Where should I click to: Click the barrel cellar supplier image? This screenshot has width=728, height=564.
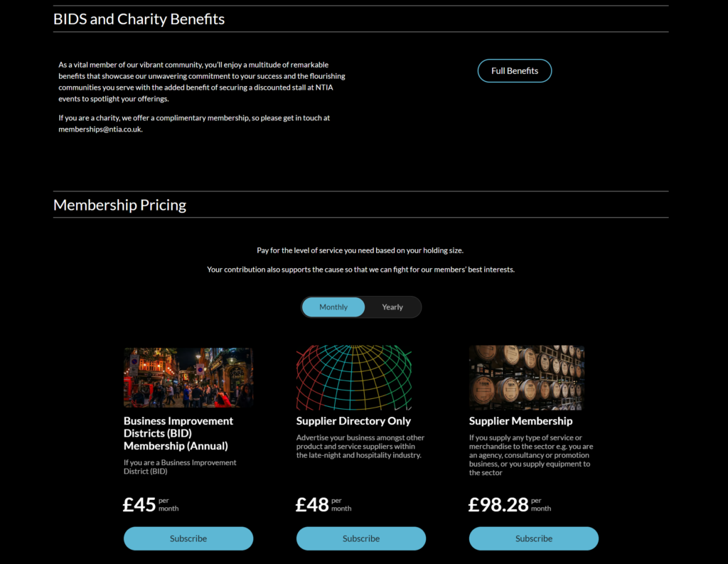coord(527,377)
